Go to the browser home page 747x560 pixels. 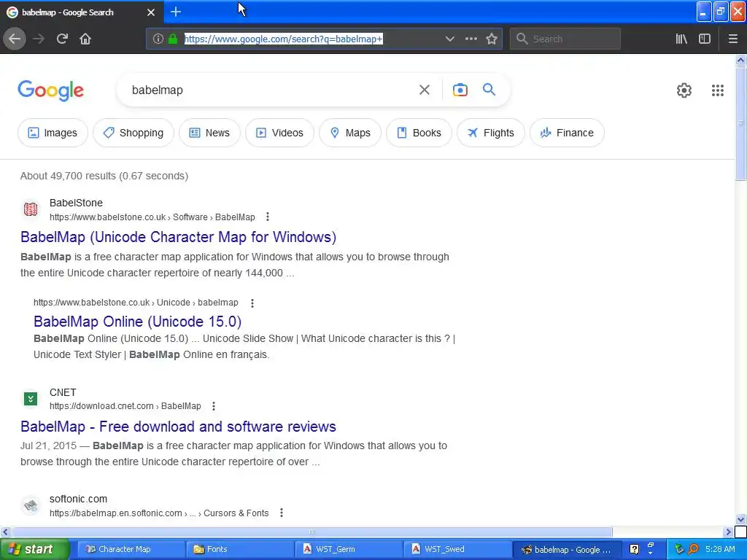(x=85, y=39)
